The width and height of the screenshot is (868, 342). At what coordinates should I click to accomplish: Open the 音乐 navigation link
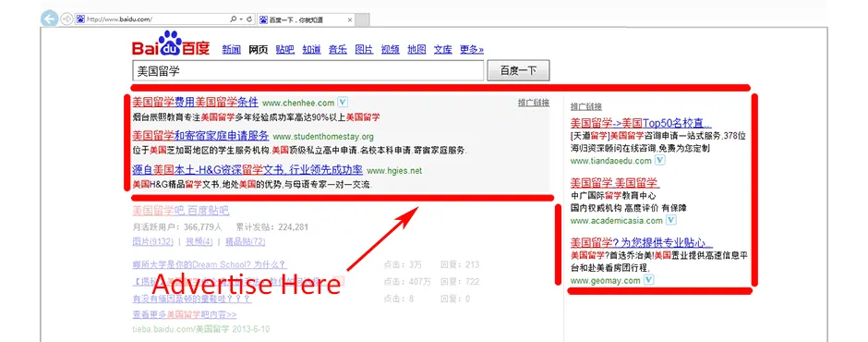point(338,49)
